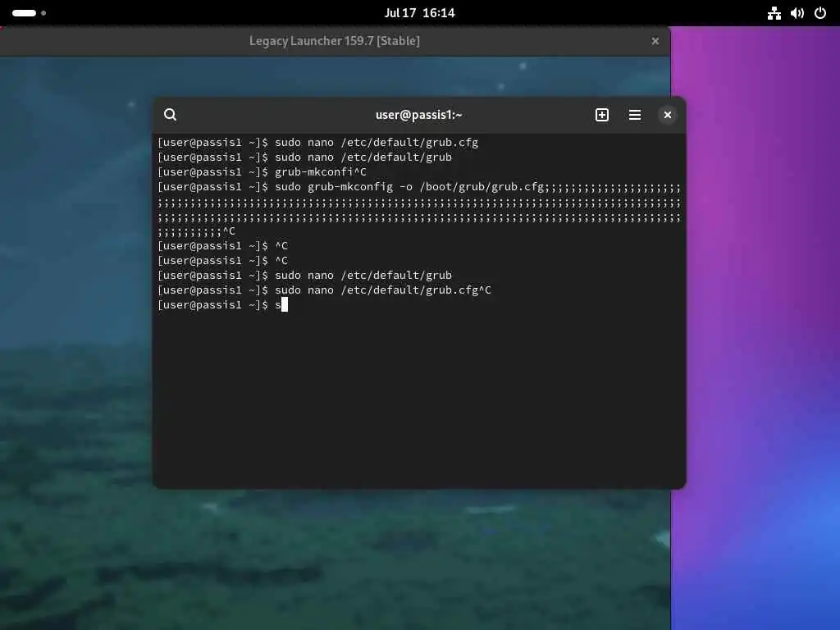This screenshot has width=840, height=630.
Task: Open the Activities workspace indicator pill
Action: (x=29, y=13)
